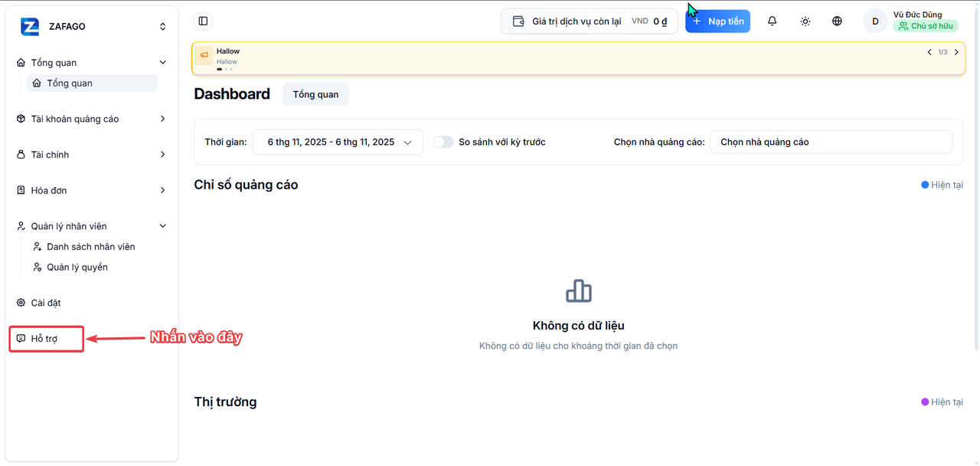Open Cài đặt settings
The image size is (980, 466).
click(x=45, y=303)
